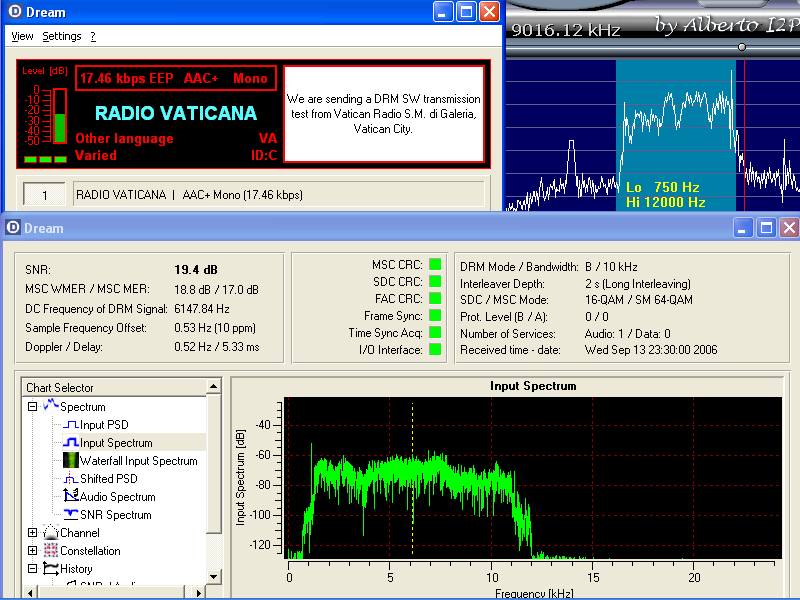Screen dimensions: 800x600
Task: Click the text message box about DRM SW test
Action: click(384, 114)
